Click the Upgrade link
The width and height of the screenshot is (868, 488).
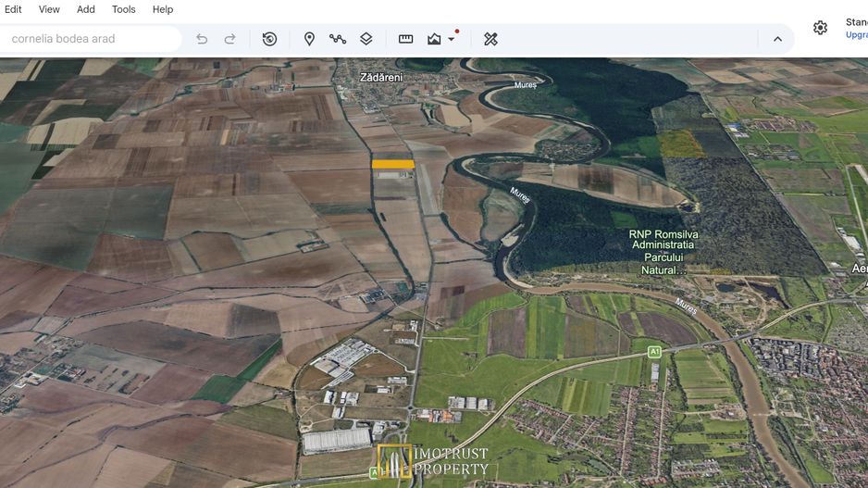tap(856, 35)
